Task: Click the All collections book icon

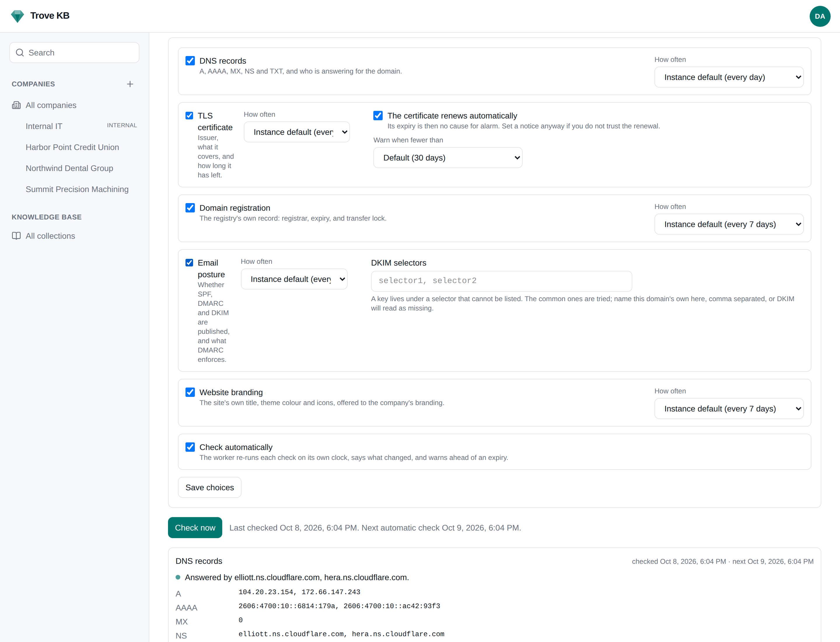Action: click(x=16, y=236)
